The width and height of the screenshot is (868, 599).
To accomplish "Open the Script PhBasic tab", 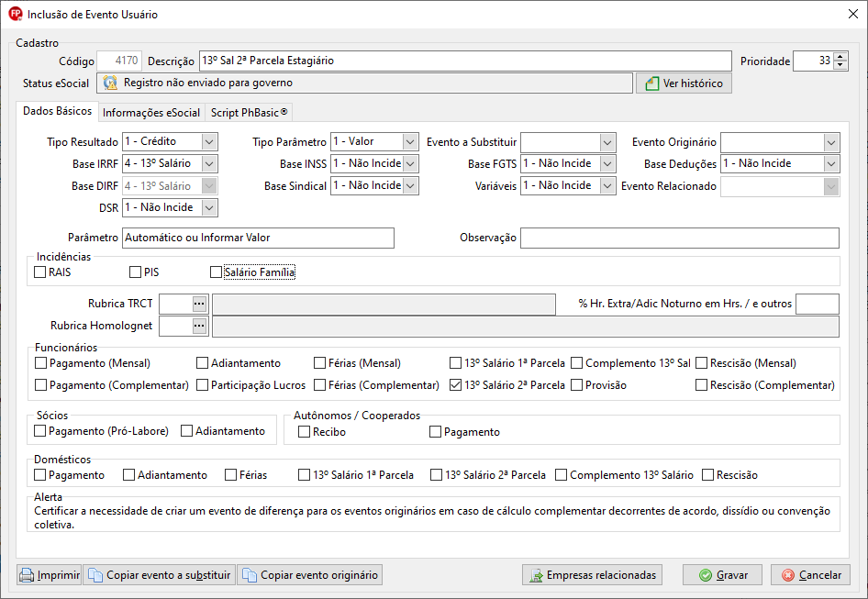I will pos(249,113).
